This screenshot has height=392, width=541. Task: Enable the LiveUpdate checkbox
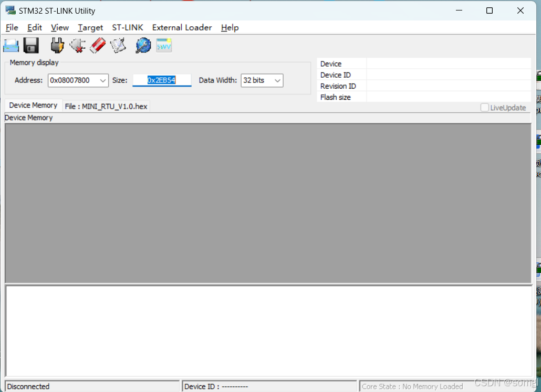point(484,108)
